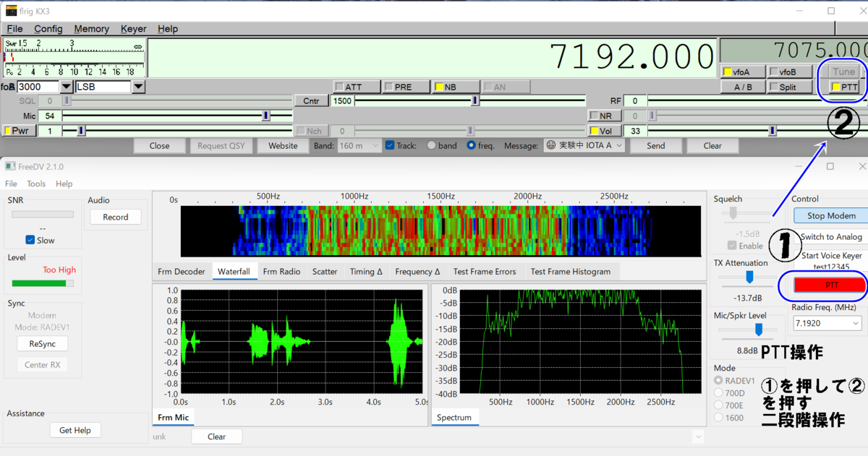Select the RADEV1 mode radio button
The height and width of the screenshot is (456, 868).
coord(718,380)
